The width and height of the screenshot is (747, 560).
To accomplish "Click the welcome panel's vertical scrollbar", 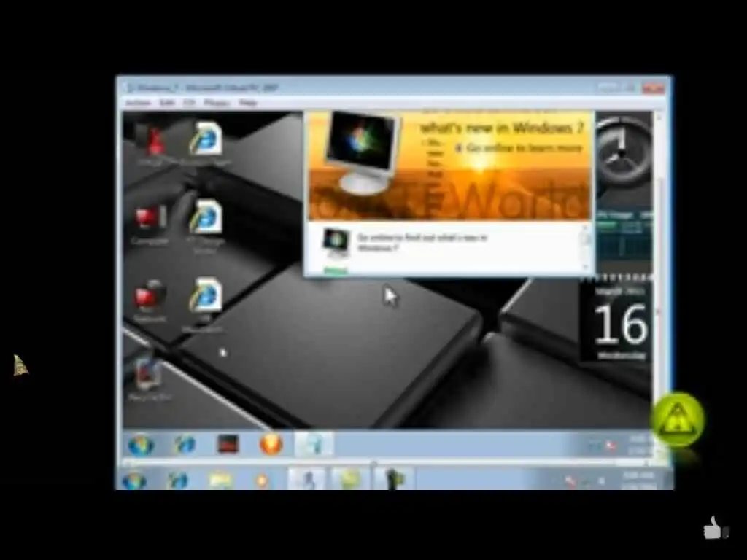I will coord(586,247).
